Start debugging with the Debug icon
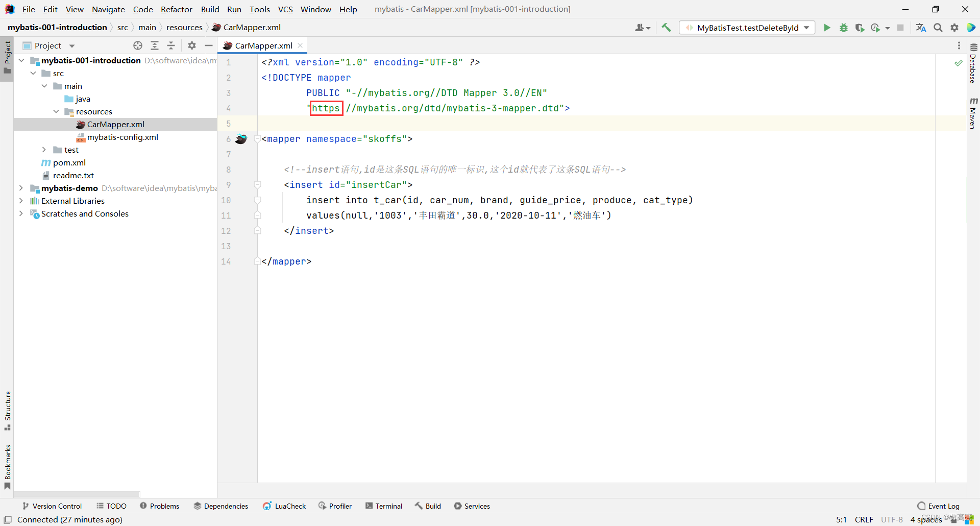The width and height of the screenshot is (980, 526). click(843, 28)
